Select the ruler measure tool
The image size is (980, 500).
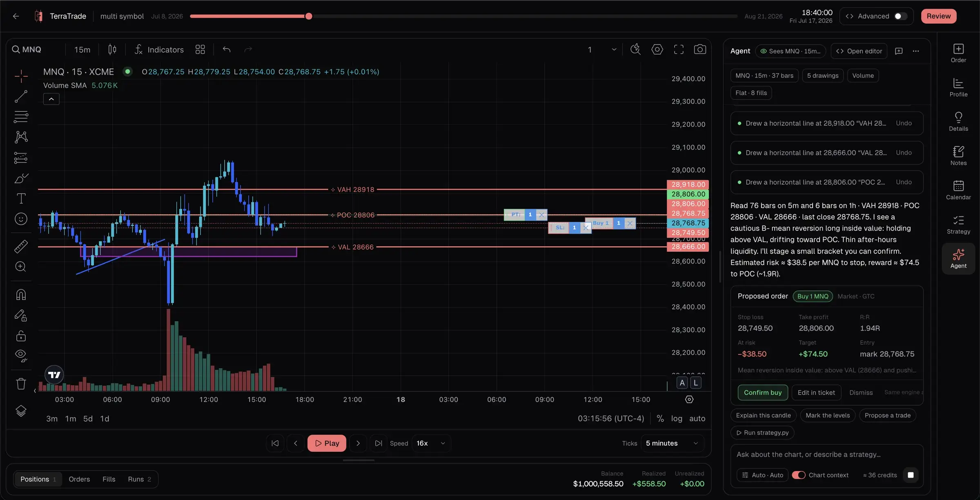(x=21, y=246)
